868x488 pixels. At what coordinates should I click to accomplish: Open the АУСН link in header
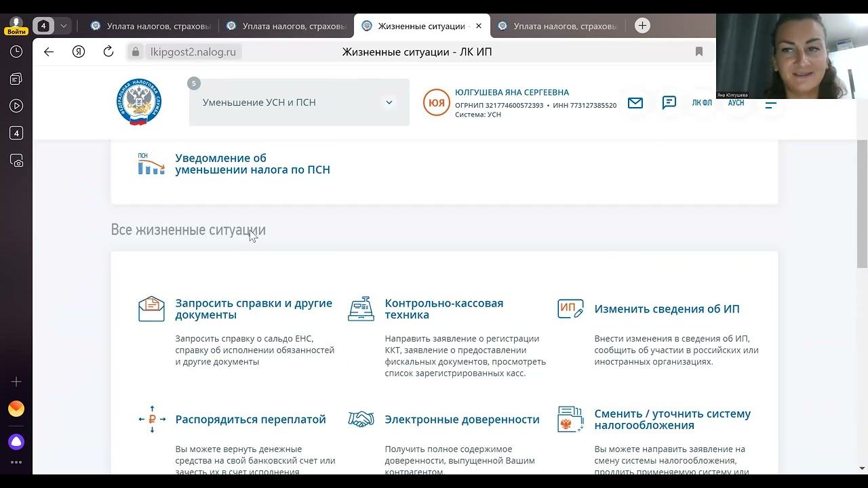tap(736, 103)
